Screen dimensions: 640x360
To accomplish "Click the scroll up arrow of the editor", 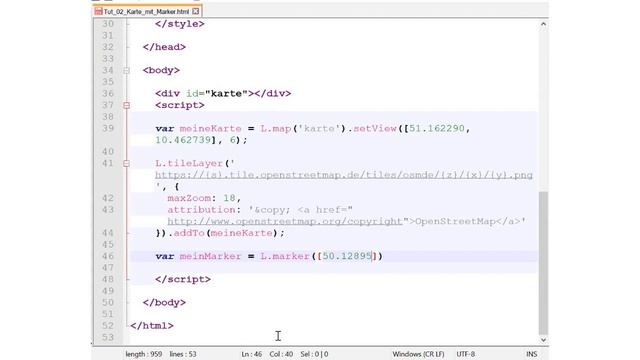I will [543, 24].
